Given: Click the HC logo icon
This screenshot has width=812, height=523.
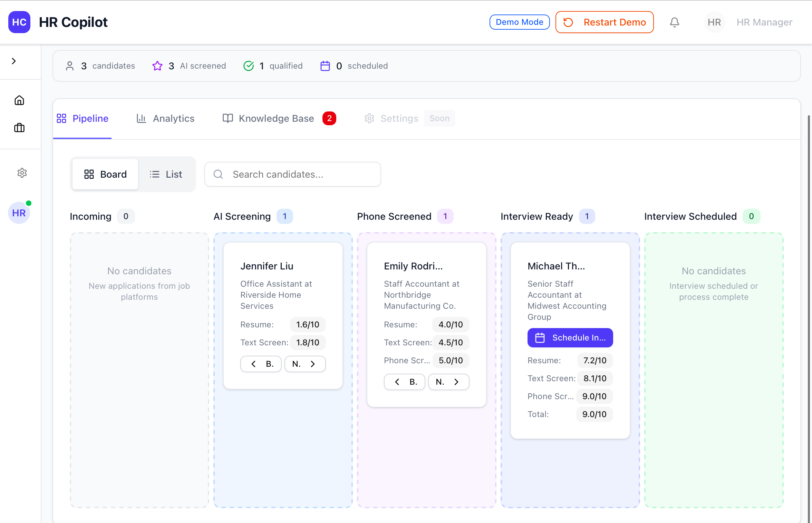Looking at the screenshot, I should [19, 22].
